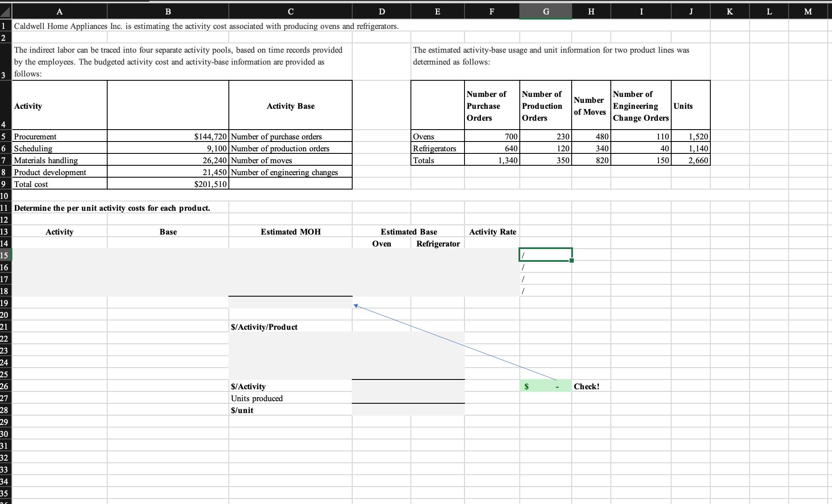Click the Number of Engineering Change Orders header
Image resolution: width=832 pixels, height=504 pixels.
640,106
